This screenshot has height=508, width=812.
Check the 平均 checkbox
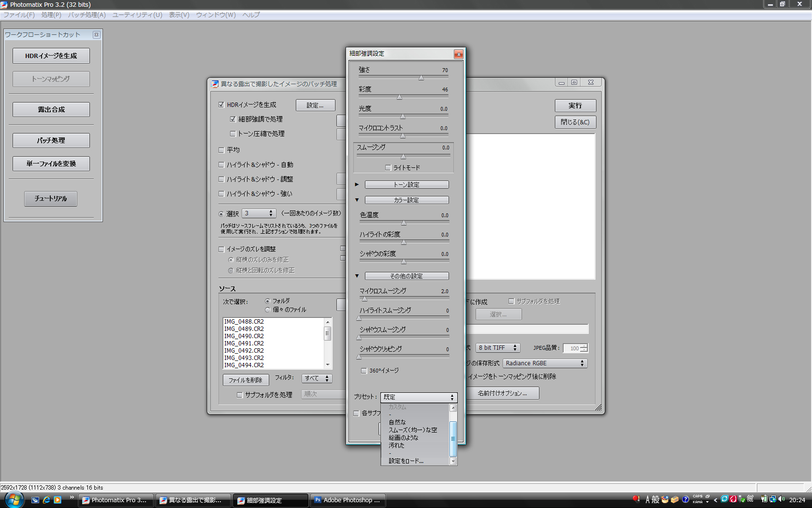[x=221, y=150]
